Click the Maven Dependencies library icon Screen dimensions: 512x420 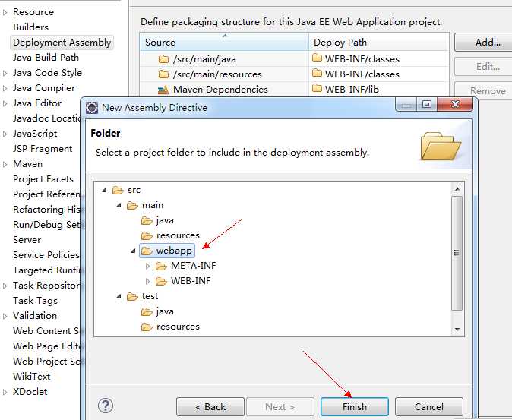coord(163,90)
